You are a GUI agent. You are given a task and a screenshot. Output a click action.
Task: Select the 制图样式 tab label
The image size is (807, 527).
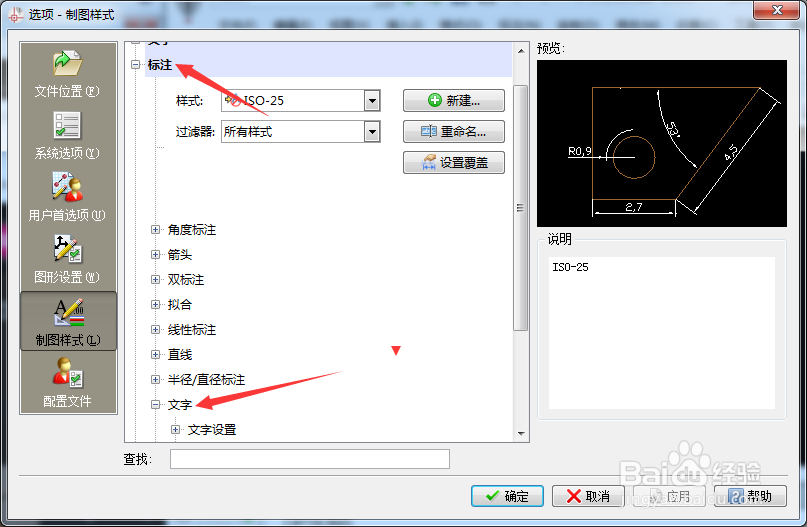coord(68,340)
